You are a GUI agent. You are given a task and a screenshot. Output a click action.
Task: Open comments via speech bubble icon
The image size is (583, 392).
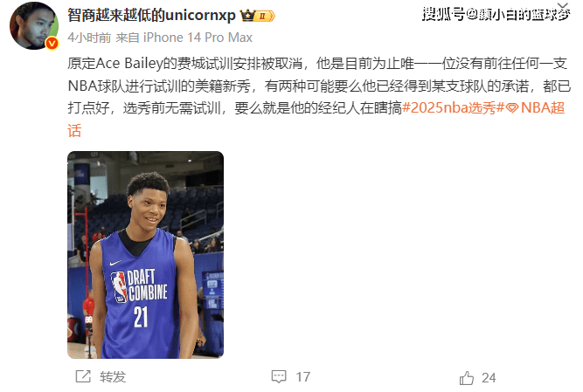279,377
